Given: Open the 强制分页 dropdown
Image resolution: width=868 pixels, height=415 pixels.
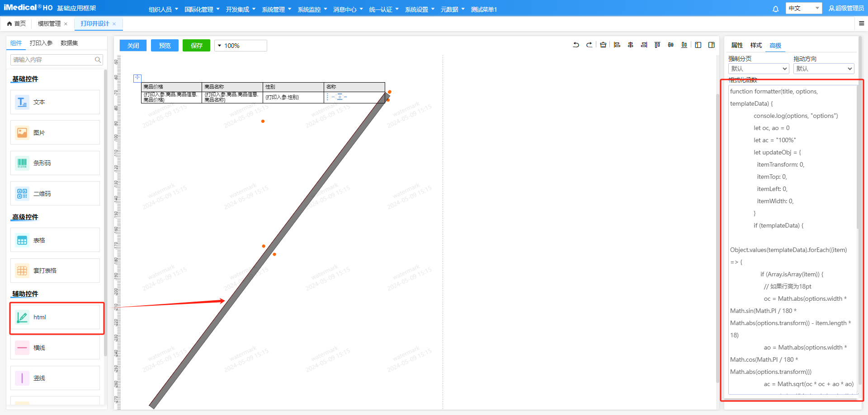Looking at the screenshot, I should click(x=758, y=69).
